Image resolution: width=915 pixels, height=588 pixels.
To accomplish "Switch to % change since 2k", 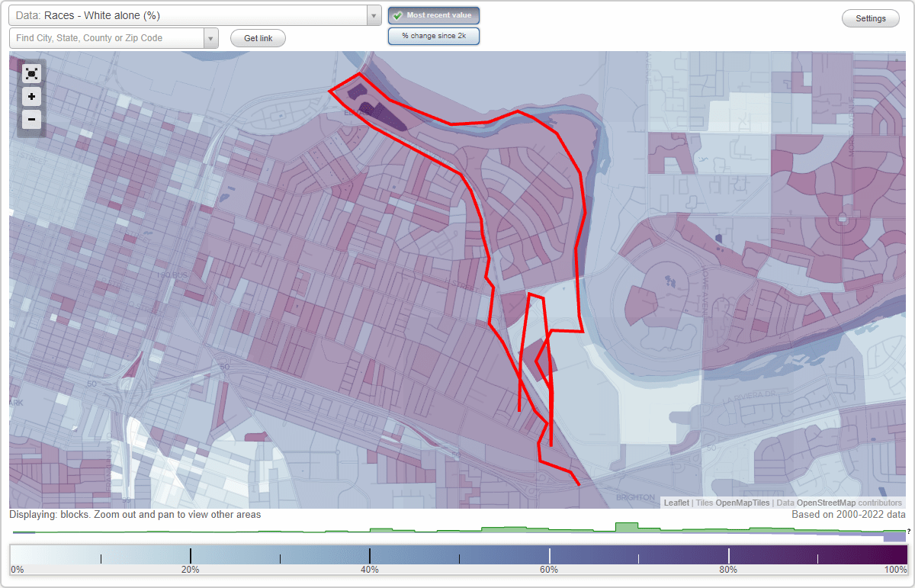I will click(434, 36).
